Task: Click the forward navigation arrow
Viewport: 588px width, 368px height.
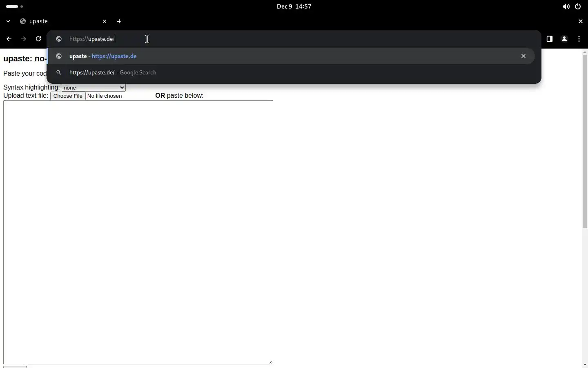Action: click(24, 39)
